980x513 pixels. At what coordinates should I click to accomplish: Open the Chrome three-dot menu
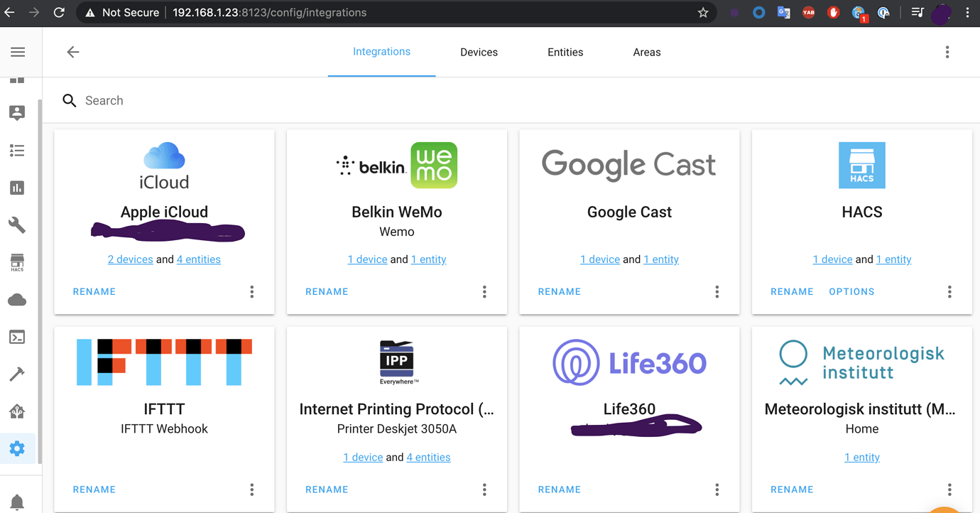tap(967, 13)
